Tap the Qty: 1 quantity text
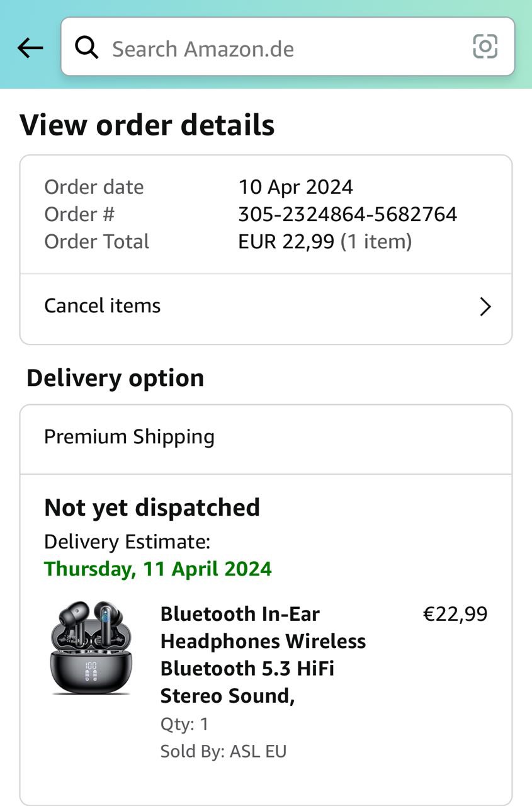Viewport: 532px width, 806px height. click(x=184, y=724)
